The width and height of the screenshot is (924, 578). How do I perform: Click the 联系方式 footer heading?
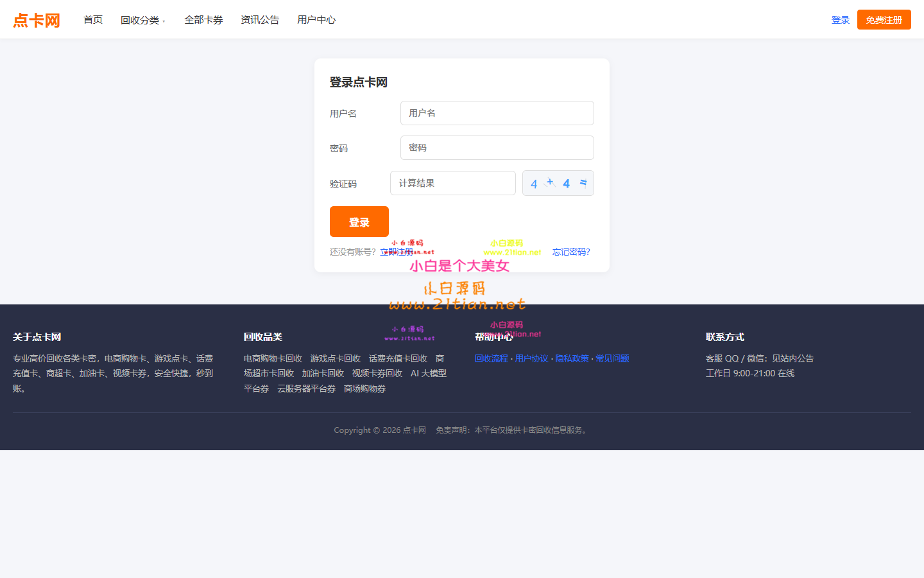pyautogui.click(x=725, y=337)
